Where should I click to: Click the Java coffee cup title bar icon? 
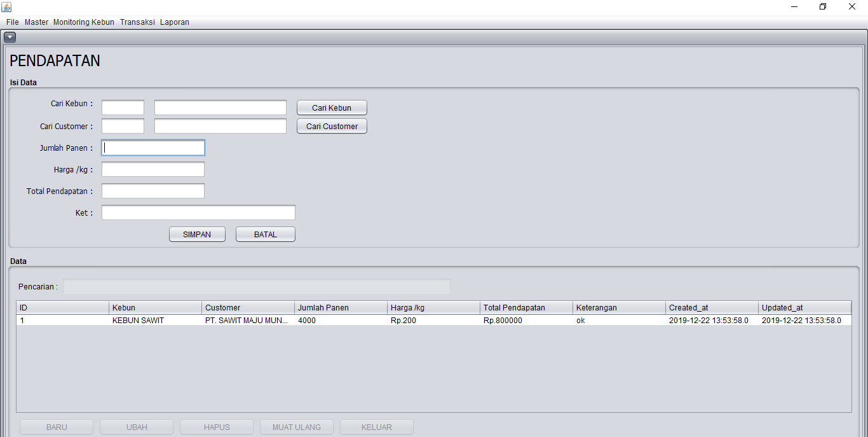[6, 6]
